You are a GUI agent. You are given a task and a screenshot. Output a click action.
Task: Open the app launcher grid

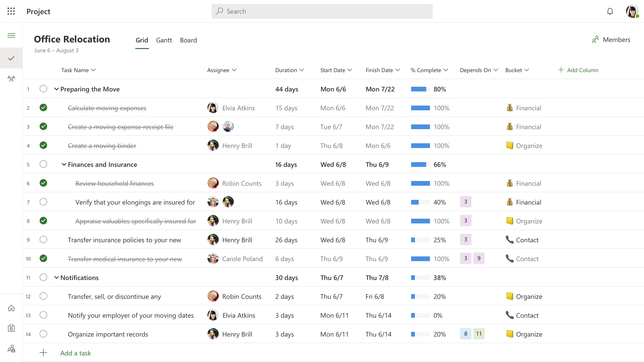click(11, 11)
